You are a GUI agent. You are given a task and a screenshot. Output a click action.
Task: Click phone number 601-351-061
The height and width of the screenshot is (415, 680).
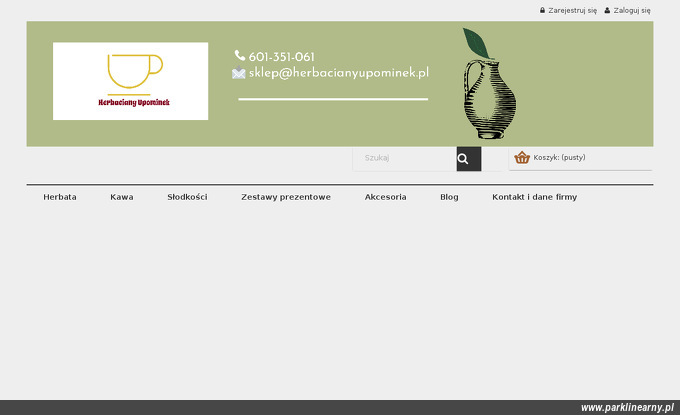click(281, 57)
